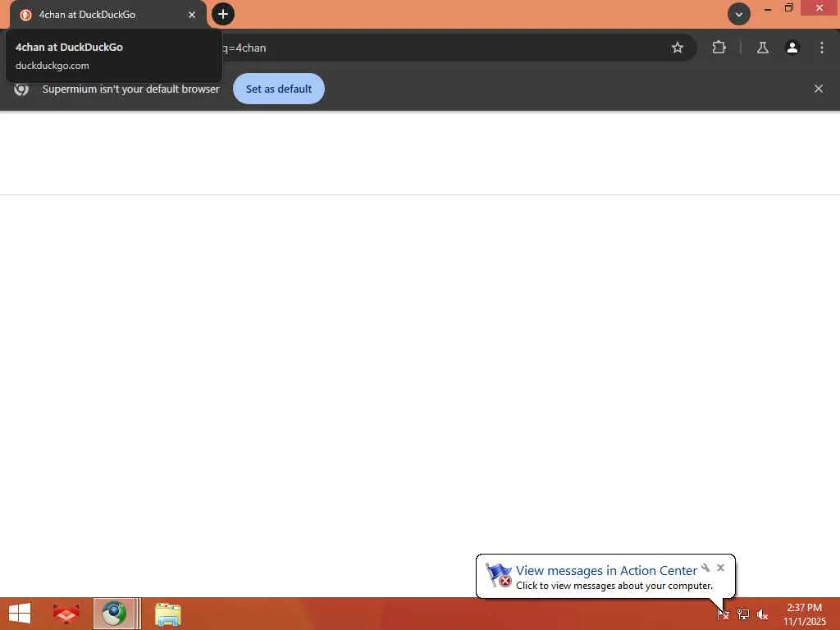The width and height of the screenshot is (840, 630).
Task: Select the 4chan at DuckDuckGo tab
Action: click(107, 15)
